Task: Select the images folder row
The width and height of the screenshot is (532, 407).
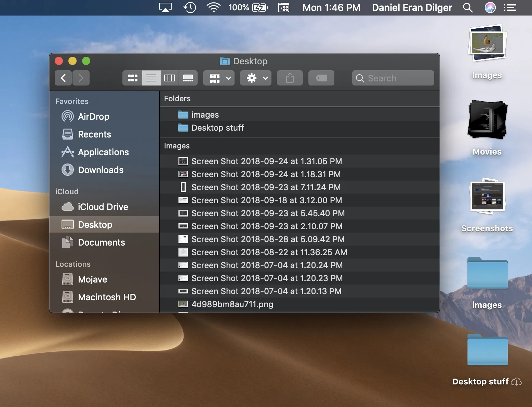Action: point(300,115)
